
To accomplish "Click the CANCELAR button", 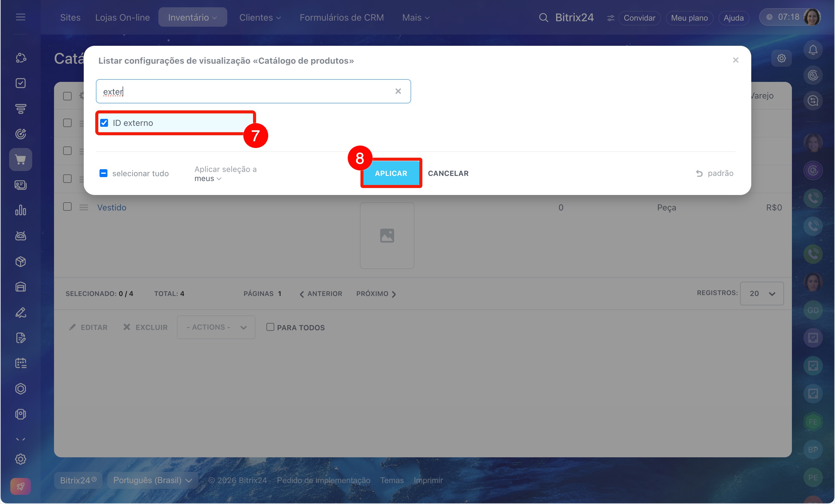I will pyautogui.click(x=448, y=173).
